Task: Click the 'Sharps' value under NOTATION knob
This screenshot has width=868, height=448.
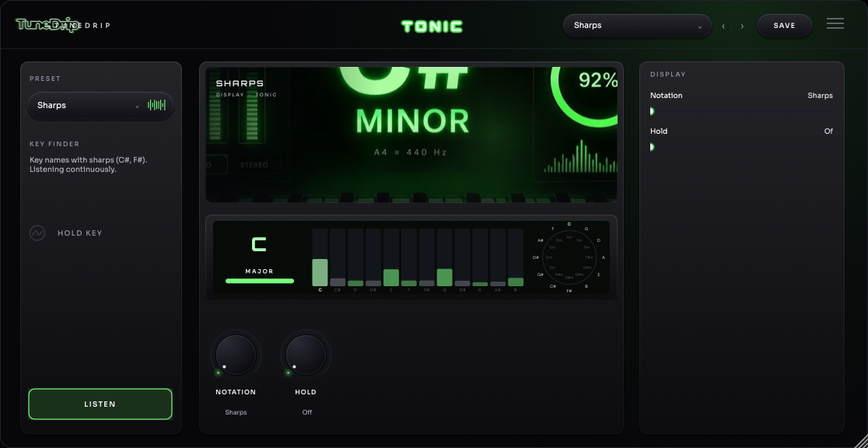Action: [236, 412]
